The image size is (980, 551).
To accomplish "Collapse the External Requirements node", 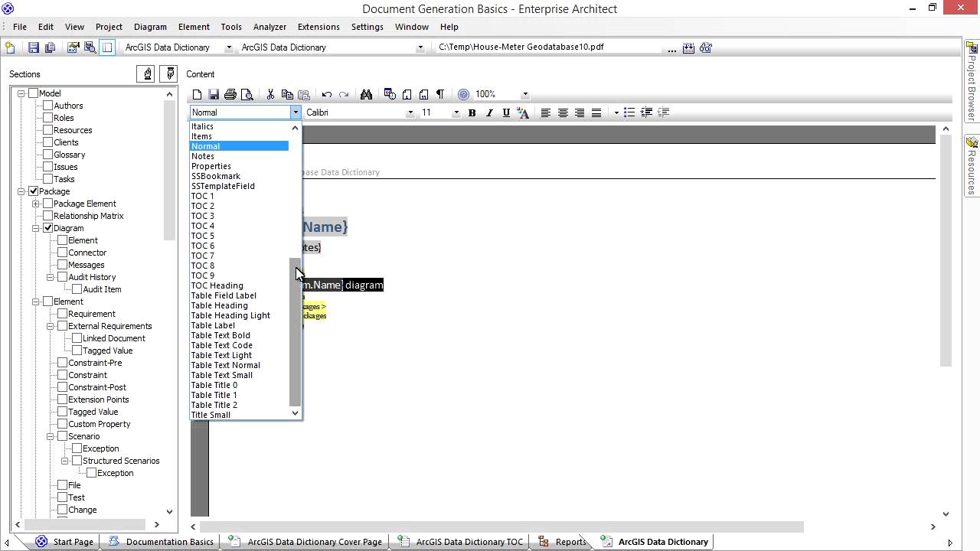I will click(x=51, y=326).
